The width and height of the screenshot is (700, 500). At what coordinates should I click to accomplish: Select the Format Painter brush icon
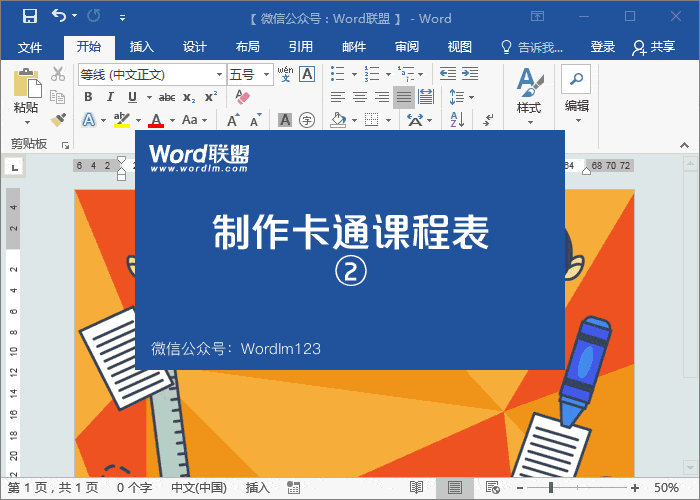click(58, 120)
